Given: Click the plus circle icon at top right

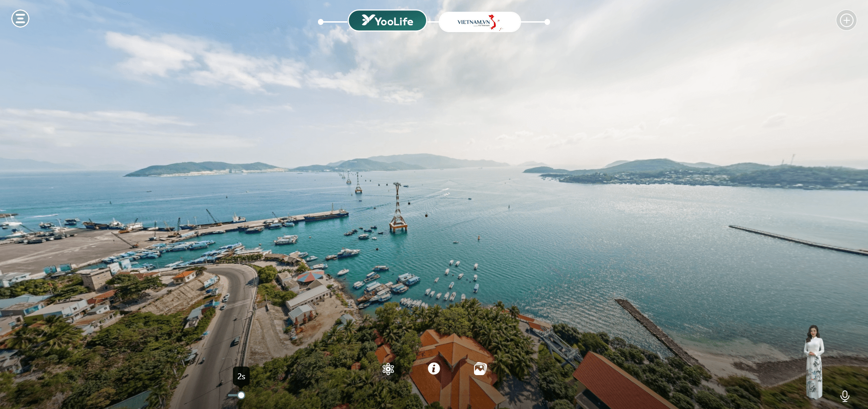Looking at the screenshot, I should coord(846,20).
